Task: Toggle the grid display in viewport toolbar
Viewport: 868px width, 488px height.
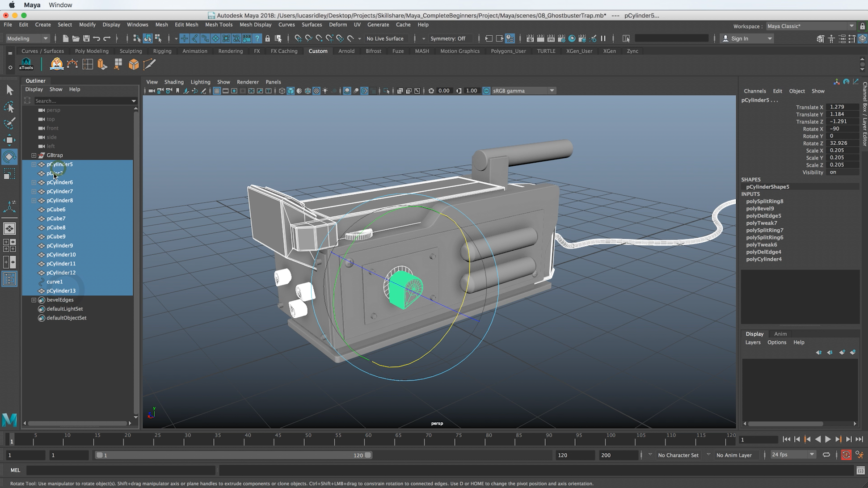Action: tap(217, 91)
